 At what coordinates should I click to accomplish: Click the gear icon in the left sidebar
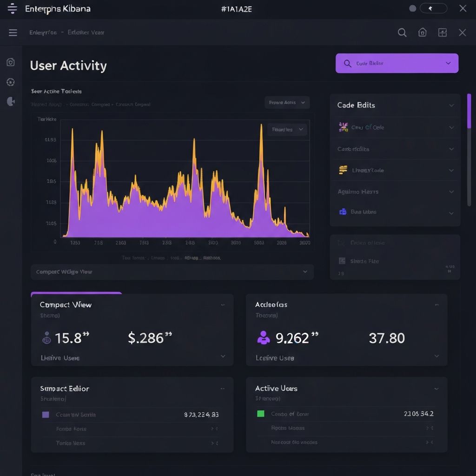click(x=10, y=82)
